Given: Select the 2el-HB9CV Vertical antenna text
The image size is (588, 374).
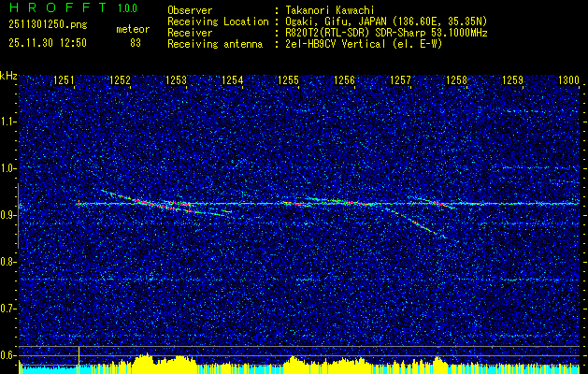Looking at the screenshot, I should click(x=365, y=44).
